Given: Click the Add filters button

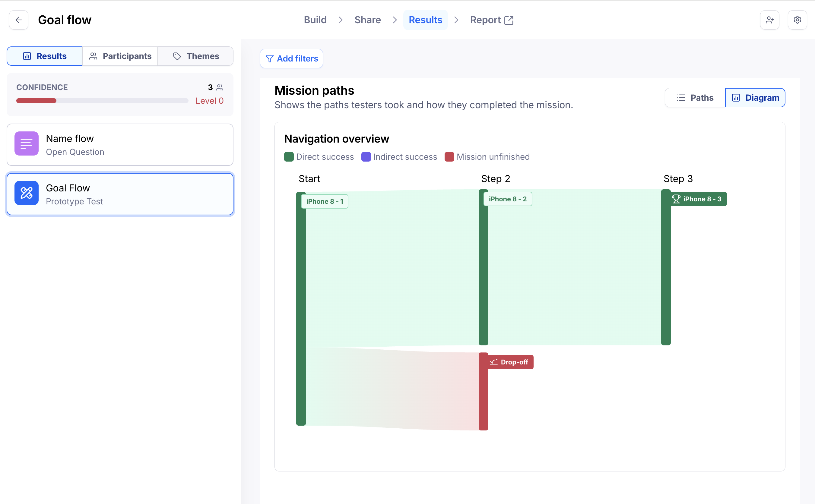Looking at the screenshot, I should (291, 59).
